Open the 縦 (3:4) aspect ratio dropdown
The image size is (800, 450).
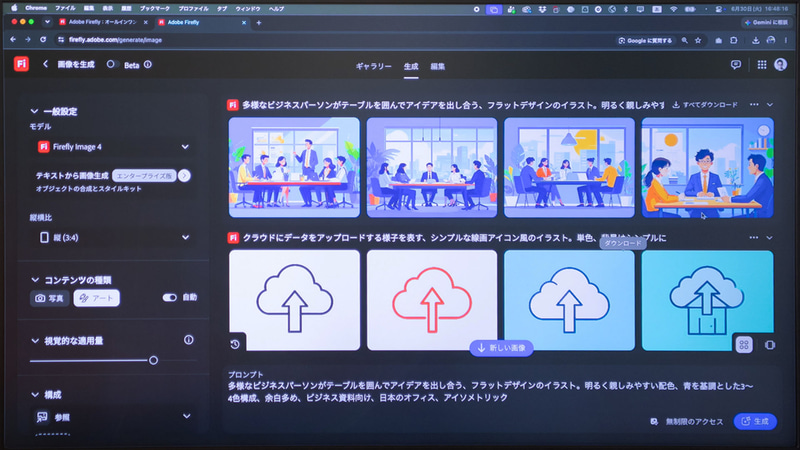[x=113, y=237]
